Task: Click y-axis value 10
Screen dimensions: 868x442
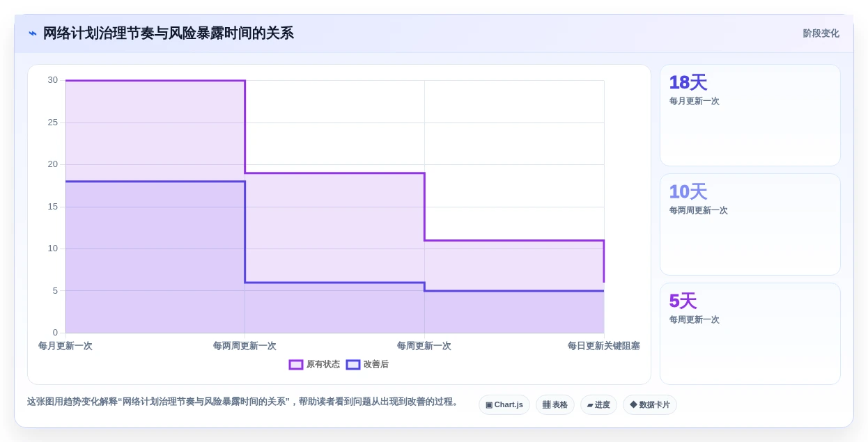Action: point(53,248)
